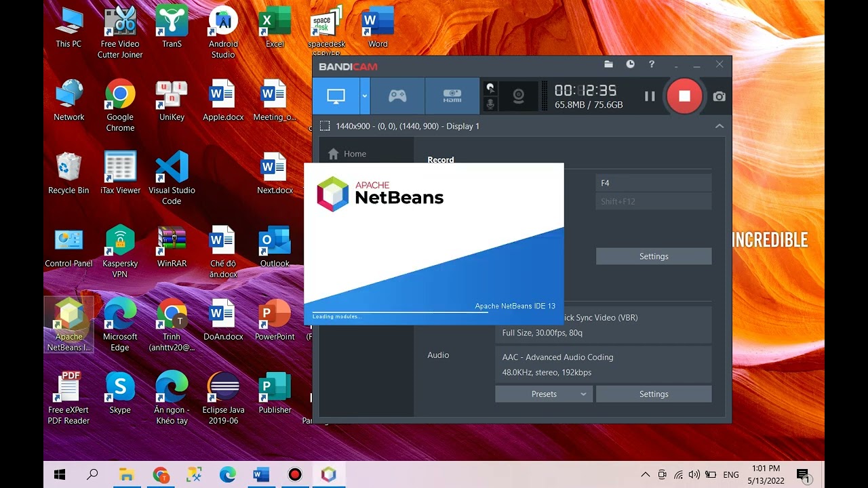Select the Next.docx file

click(275, 174)
